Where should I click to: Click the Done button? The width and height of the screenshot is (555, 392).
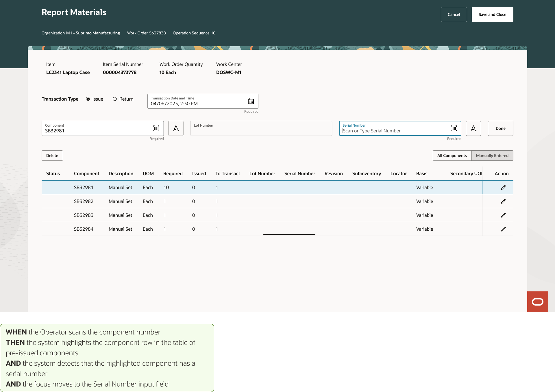pyautogui.click(x=500, y=128)
